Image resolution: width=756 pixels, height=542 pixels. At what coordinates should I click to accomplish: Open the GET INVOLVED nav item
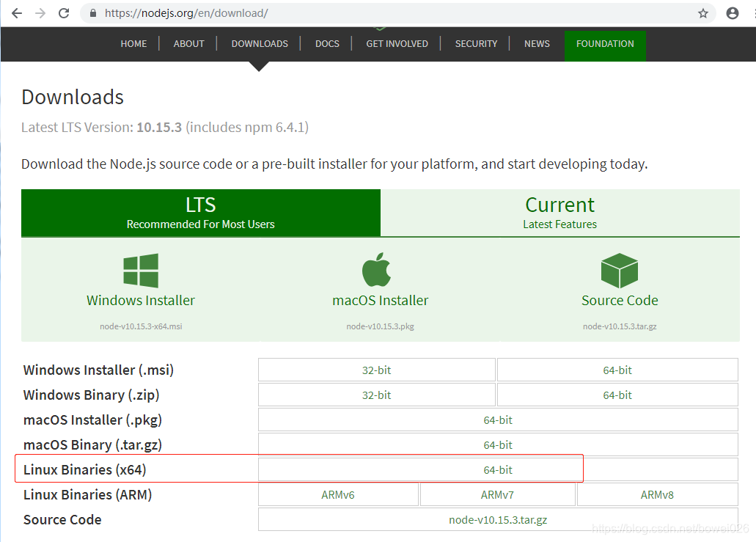point(397,44)
